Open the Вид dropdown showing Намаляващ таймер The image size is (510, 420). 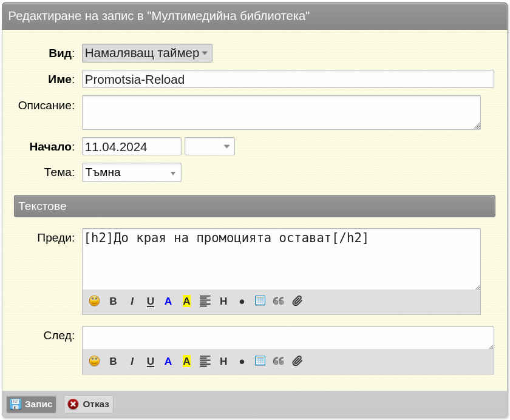coord(147,53)
